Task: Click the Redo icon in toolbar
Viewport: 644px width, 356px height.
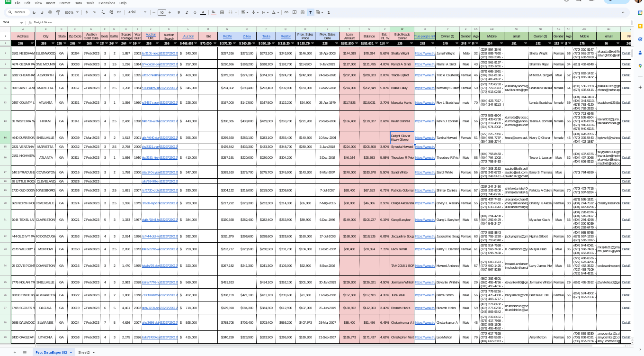Action: pyautogui.click(x=43, y=12)
